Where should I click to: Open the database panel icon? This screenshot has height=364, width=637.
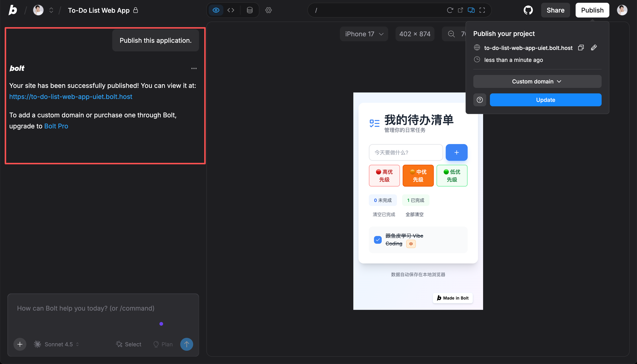[250, 10]
